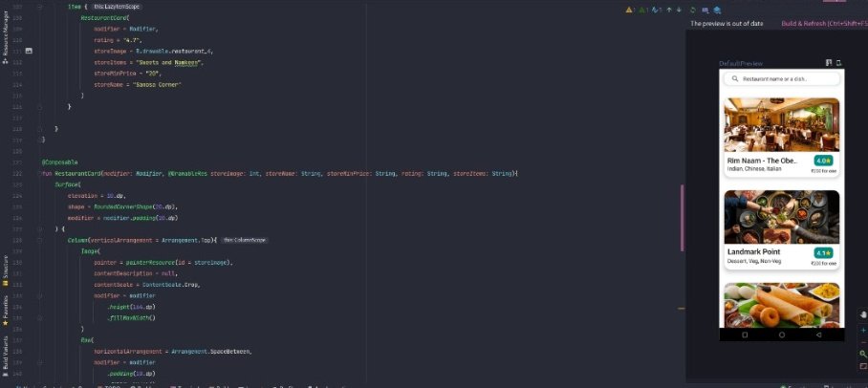
Task: Click RoundedCornerShape(20.dp) expression
Action: (136, 207)
